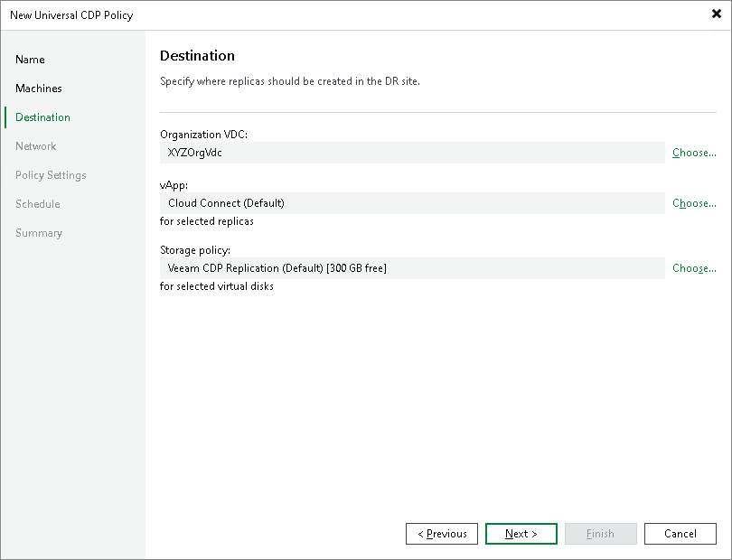Open the vApp chooser
Viewport: 732px width, 560px height.
[x=693, y=203]
